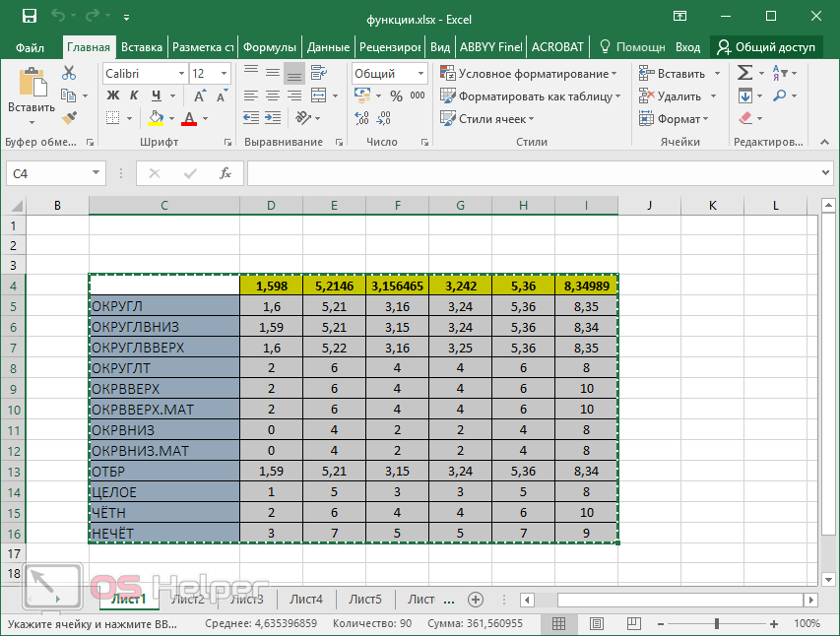Toggle bold formatting (Ж)
Viewport: 840px width, 636px height.
(x=112, y=95)
